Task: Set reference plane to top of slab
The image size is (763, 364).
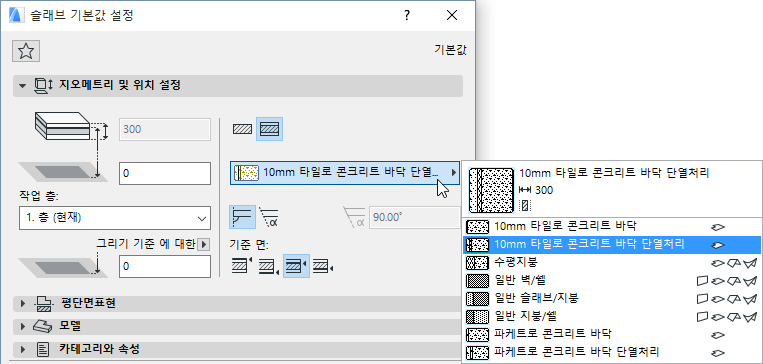Action: click(x=242, y=266)
